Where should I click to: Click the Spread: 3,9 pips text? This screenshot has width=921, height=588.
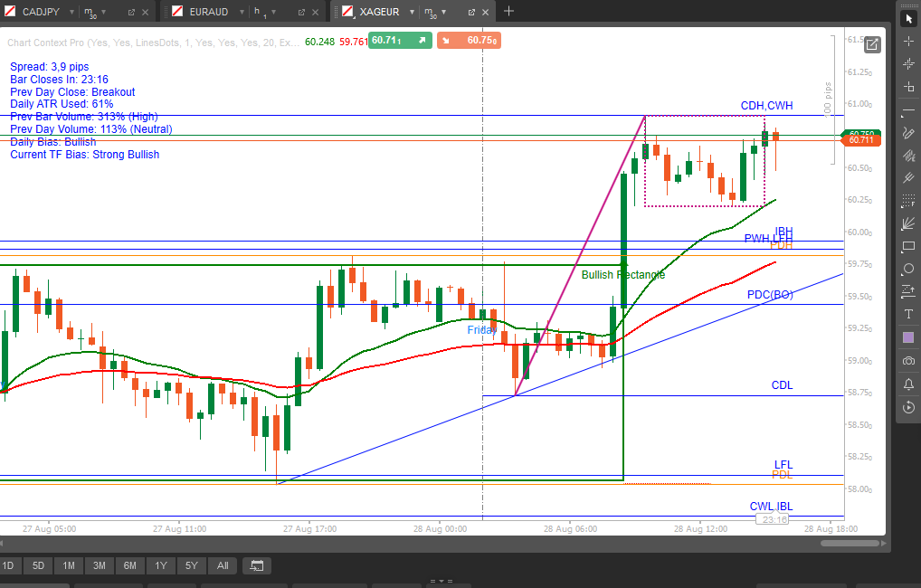[50, 67]
